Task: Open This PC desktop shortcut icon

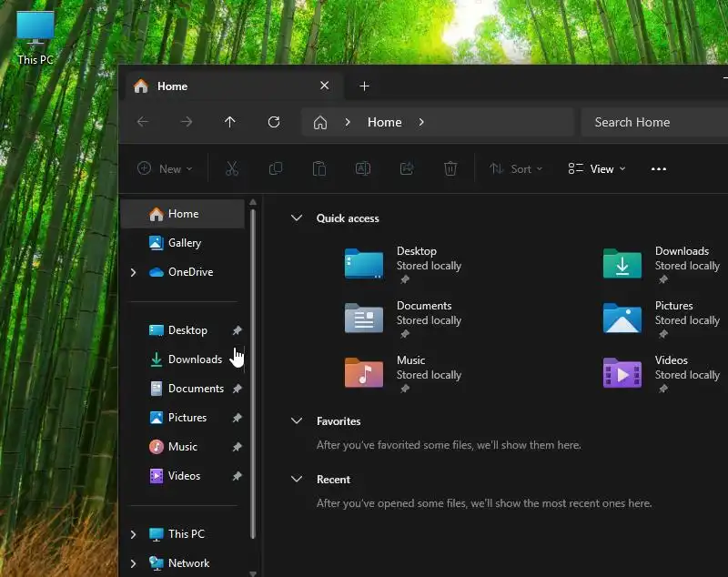Action: [x=35, y=38]
